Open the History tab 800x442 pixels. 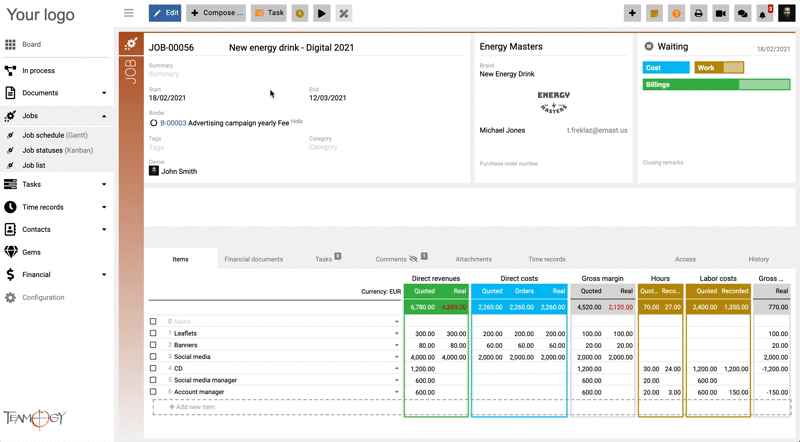pos(759,259)
